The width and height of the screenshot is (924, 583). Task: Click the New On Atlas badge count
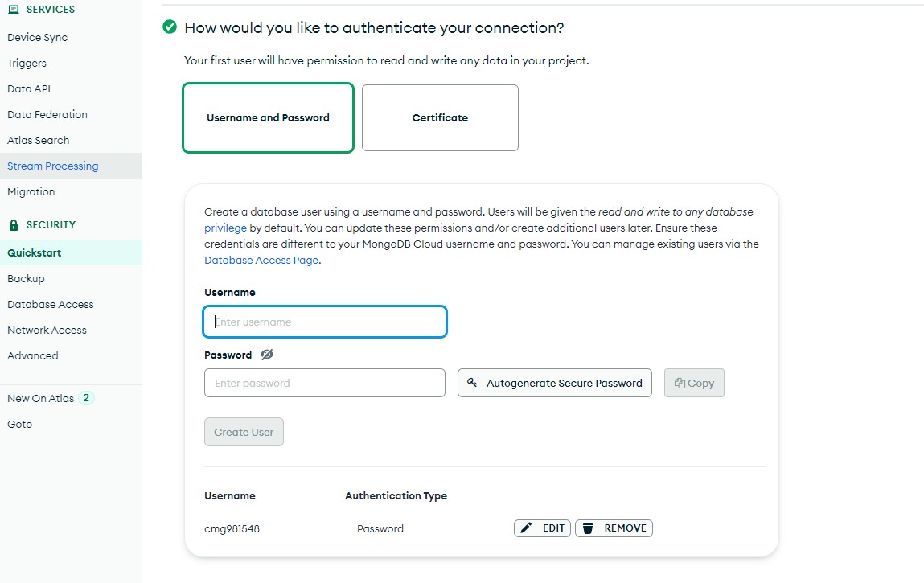86,398
